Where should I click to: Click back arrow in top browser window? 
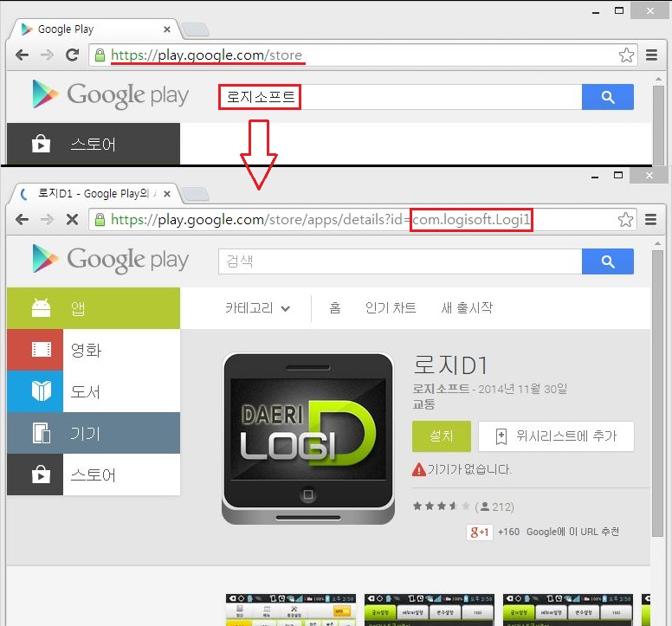(x=22, y=55)
